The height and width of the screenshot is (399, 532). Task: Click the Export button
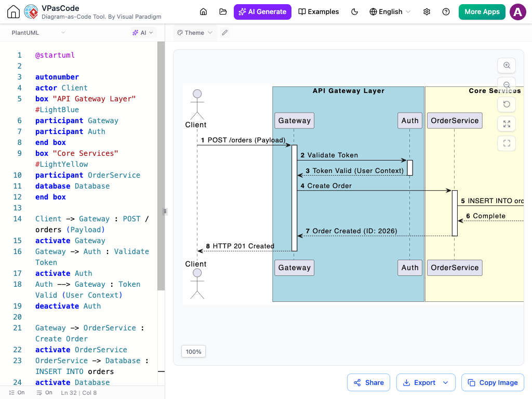(426, 382)
